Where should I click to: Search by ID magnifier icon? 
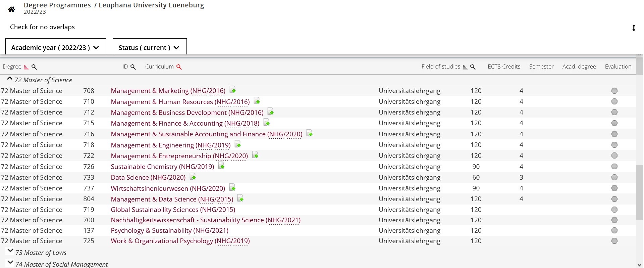click(133, 67)
